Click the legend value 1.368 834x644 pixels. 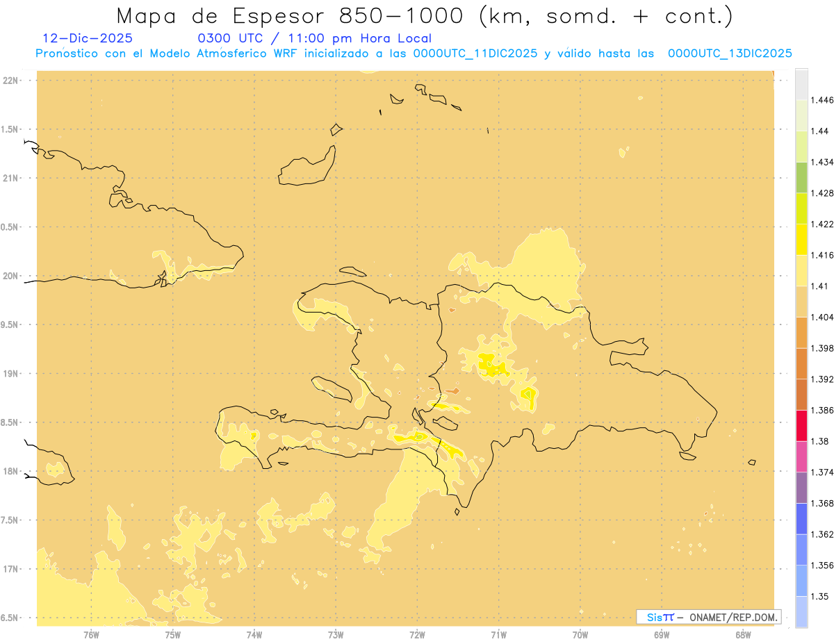pos(822,503)
